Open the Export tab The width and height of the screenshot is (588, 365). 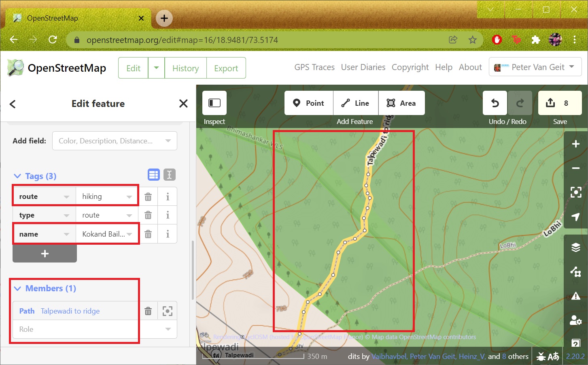[x=226, y=68]
